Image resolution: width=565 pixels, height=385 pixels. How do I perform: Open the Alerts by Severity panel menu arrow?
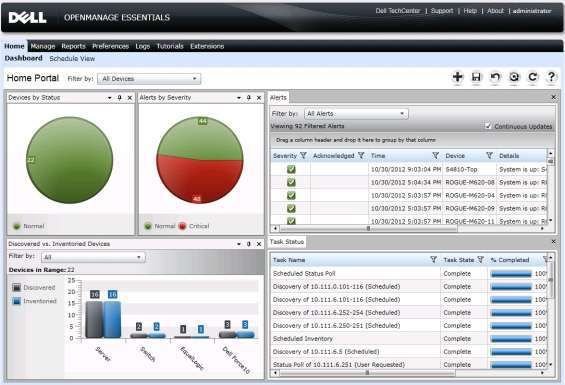[x=239, y=98]
